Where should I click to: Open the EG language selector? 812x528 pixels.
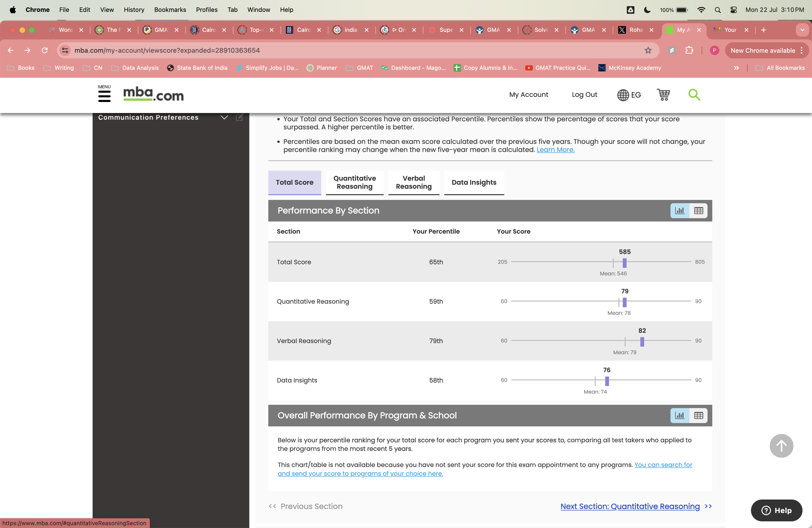[629, 95]
